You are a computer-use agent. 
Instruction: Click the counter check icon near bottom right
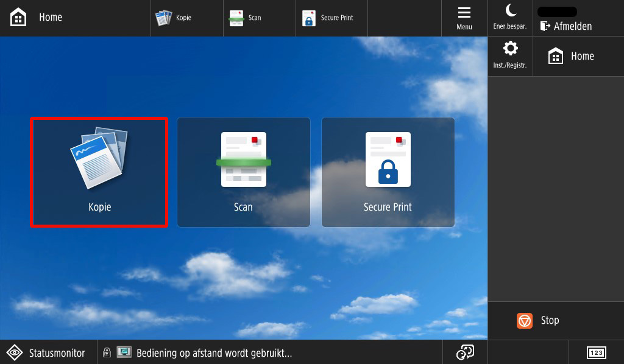tap(465, 352)
